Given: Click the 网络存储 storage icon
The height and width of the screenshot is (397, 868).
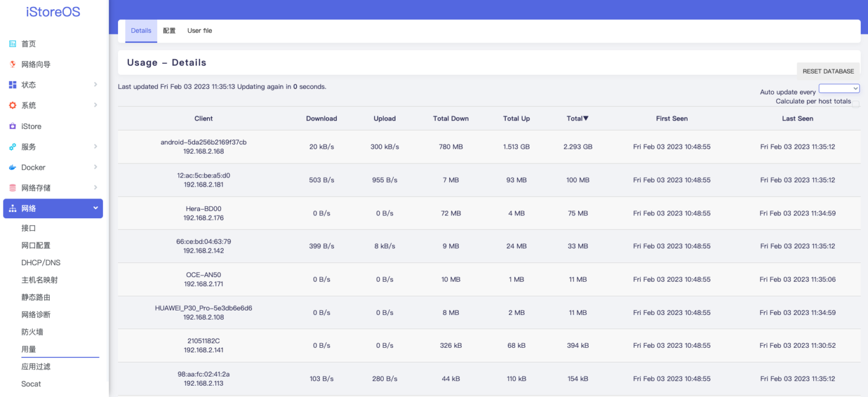Looking at the screenshot, I should point(12,188).
